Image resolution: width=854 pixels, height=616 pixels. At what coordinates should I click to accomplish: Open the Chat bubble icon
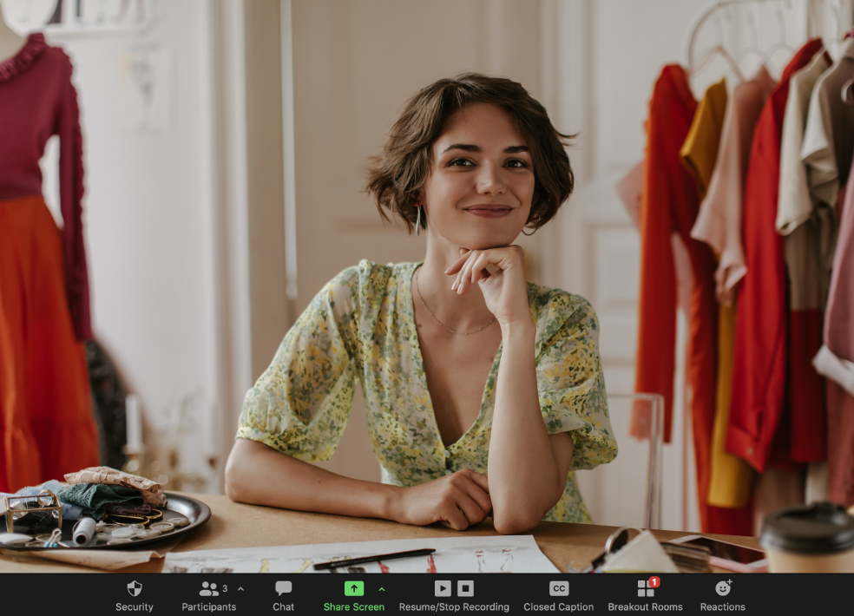point(283,588)
